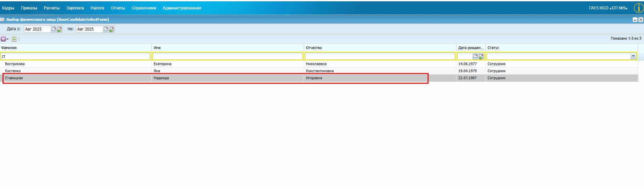644x189 pixels.
Task: Click the patronymic cell 'Игоревна'
Action: click(314, 78)
